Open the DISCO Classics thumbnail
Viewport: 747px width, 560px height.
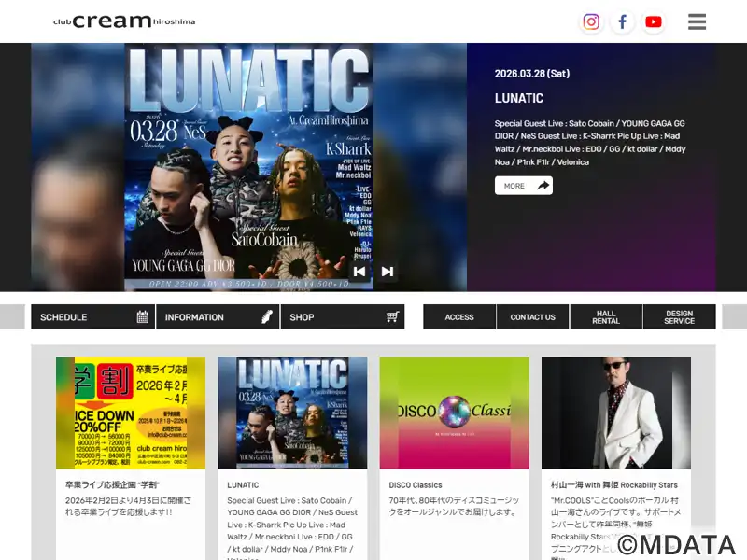455,413
